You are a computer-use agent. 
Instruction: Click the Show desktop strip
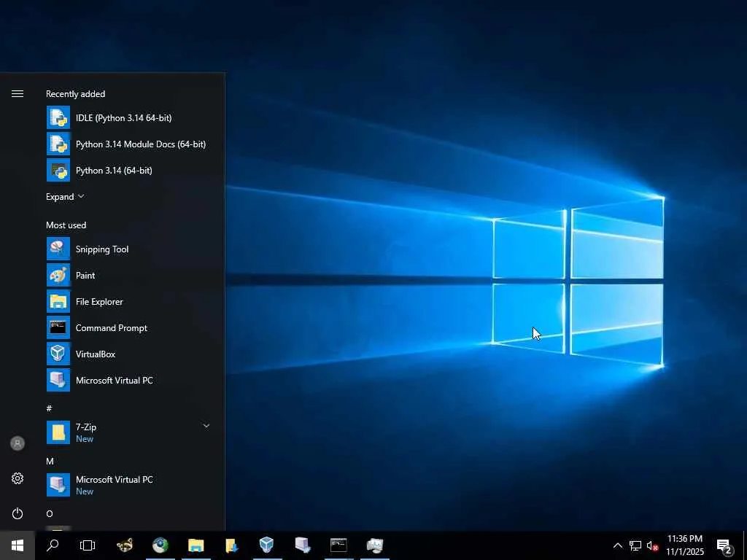coord(745,545)
